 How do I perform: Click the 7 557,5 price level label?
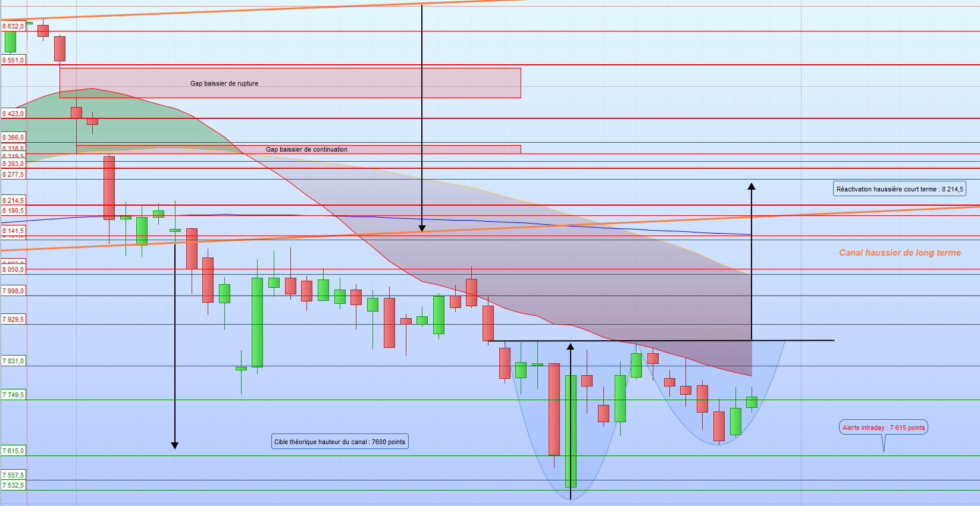[13, 475]
